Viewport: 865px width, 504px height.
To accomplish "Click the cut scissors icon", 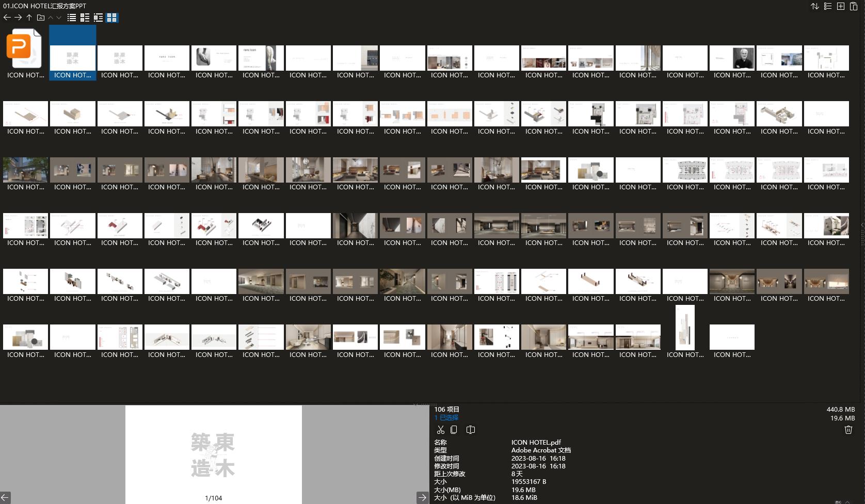I will pos(440,430).
